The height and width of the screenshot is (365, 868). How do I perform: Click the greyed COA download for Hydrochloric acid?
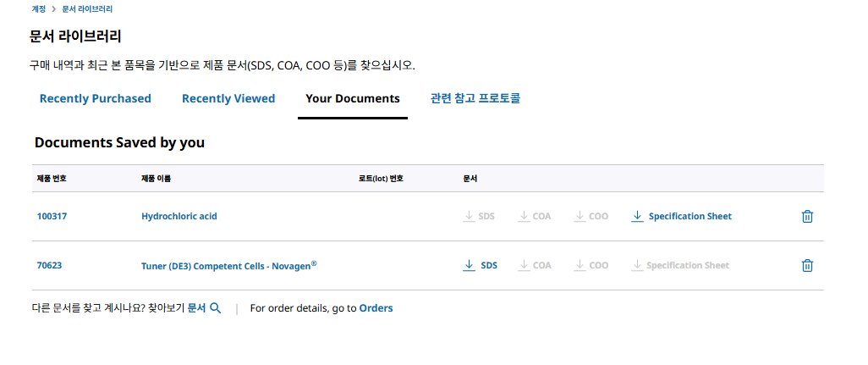[x=535, y=216]
